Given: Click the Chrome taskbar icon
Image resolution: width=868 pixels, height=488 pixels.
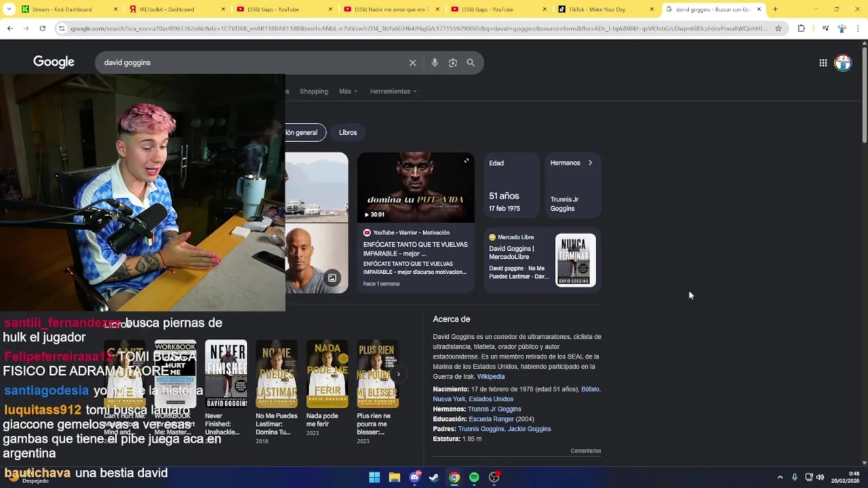Looking at the screenshot, I should pos(454,477).
